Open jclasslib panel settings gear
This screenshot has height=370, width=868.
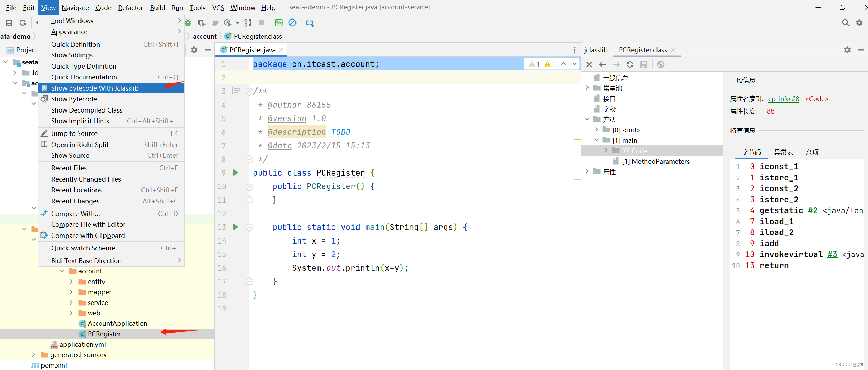(x=847, y=50)
